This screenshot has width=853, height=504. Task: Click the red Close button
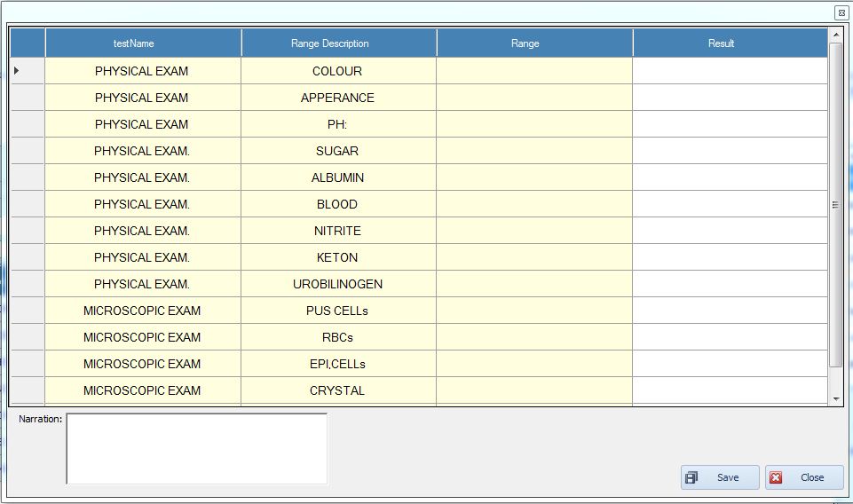point(804,477)
